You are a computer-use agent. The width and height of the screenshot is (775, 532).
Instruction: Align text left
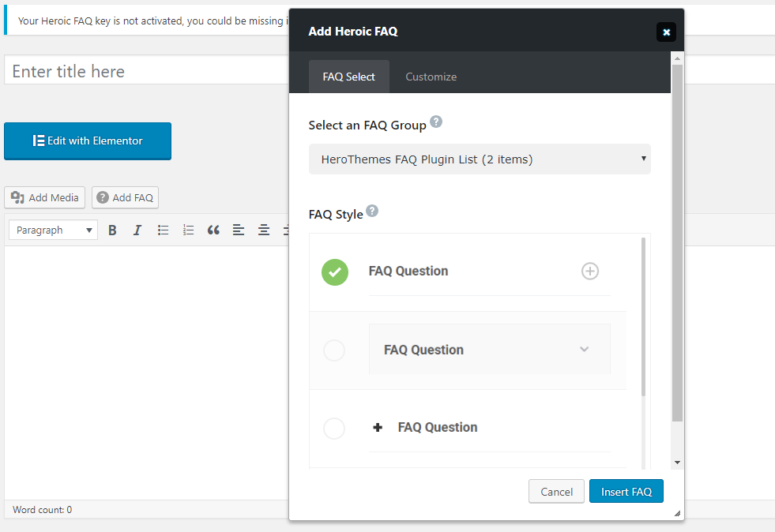coord(239,230)
